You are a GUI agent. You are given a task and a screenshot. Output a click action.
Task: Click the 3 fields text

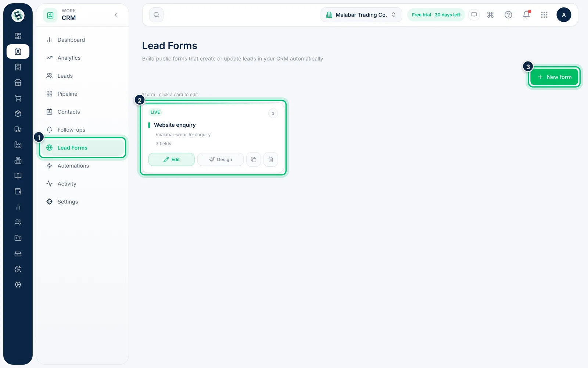163,144
